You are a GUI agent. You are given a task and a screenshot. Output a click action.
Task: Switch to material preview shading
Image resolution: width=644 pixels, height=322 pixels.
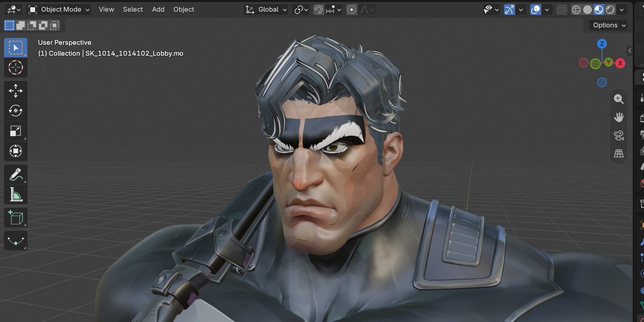[x=599, y=9]
